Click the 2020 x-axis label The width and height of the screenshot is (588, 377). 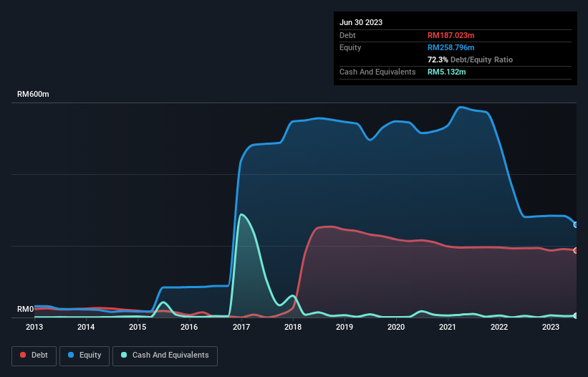coord(396,327)
